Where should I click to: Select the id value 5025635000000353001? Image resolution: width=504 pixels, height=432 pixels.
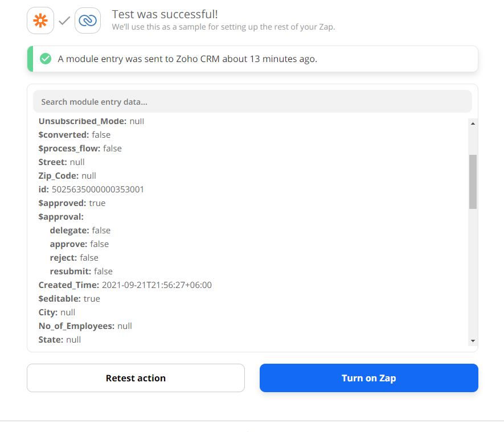pos(98,189)
